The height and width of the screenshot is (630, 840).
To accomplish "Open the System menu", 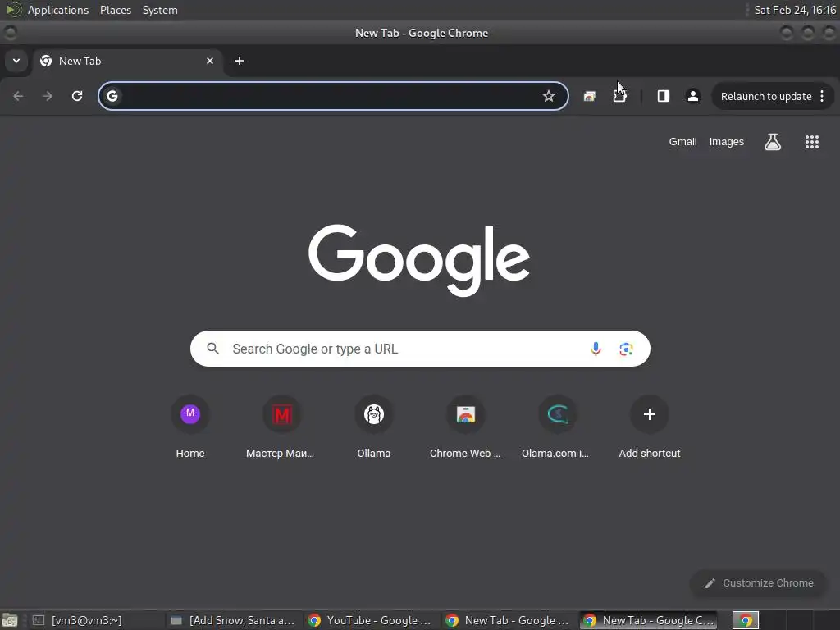I will [160, 10].
